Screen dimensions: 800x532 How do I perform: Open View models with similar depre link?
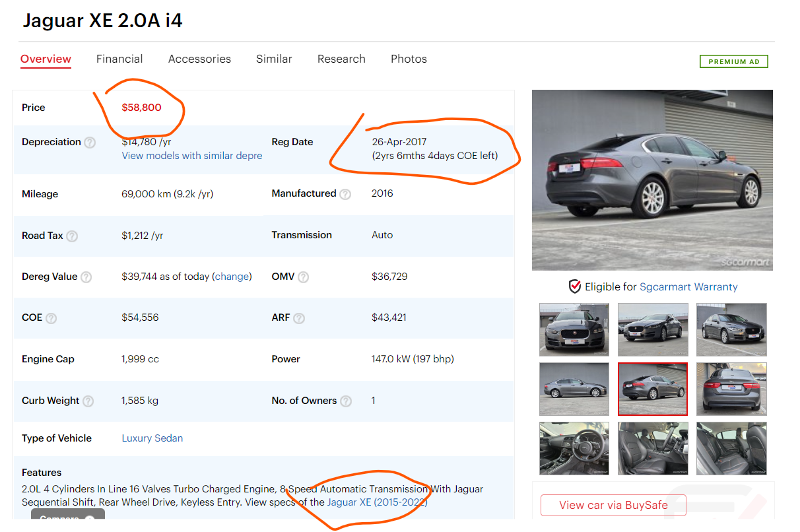(x=191, y=156)
